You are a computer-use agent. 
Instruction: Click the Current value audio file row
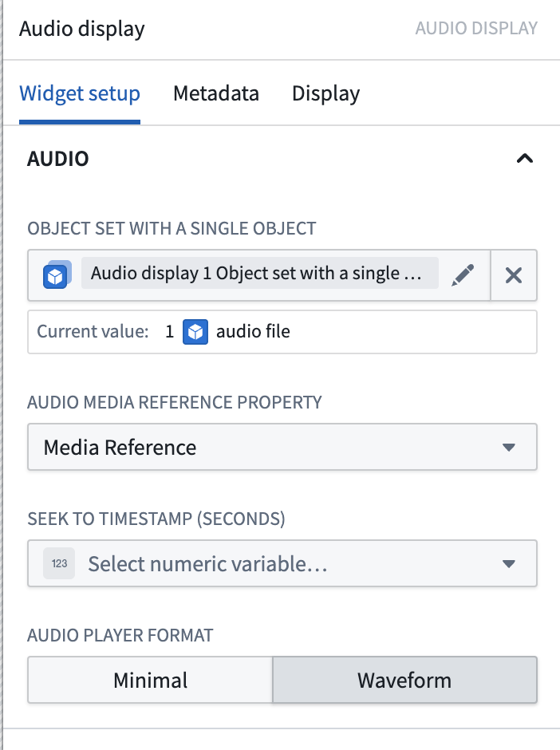[282, 331]
